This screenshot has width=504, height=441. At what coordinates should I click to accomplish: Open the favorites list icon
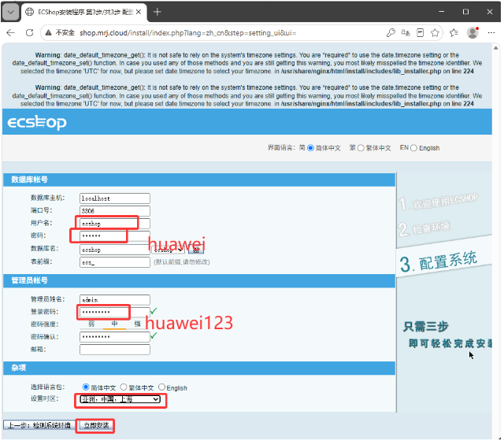click(454, 33)
